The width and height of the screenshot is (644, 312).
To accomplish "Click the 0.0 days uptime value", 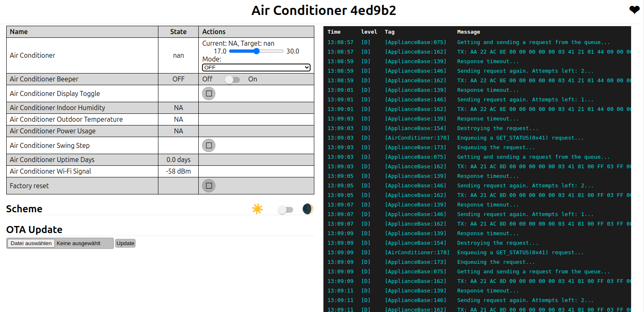I will (x=178, y=160).
